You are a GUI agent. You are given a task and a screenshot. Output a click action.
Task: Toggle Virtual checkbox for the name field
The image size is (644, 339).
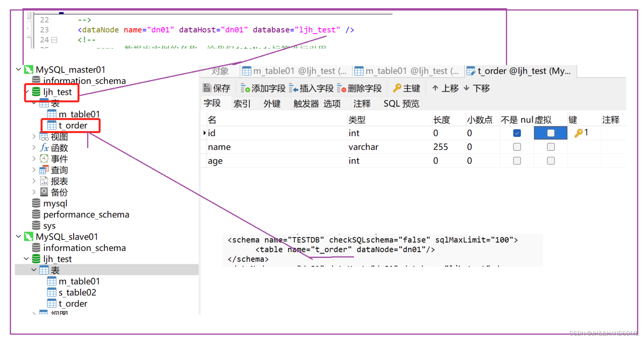(551, 147)
